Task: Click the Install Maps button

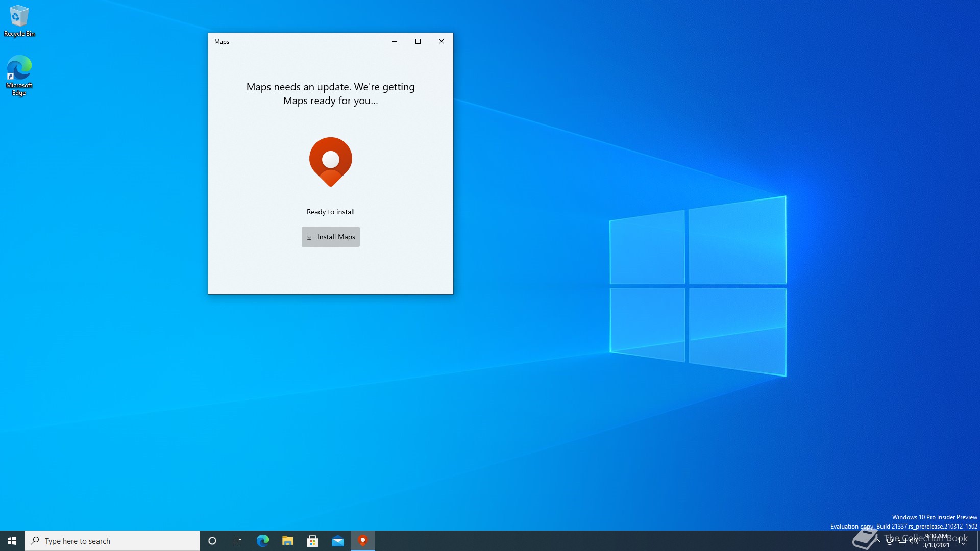Action: coord(330,237)
